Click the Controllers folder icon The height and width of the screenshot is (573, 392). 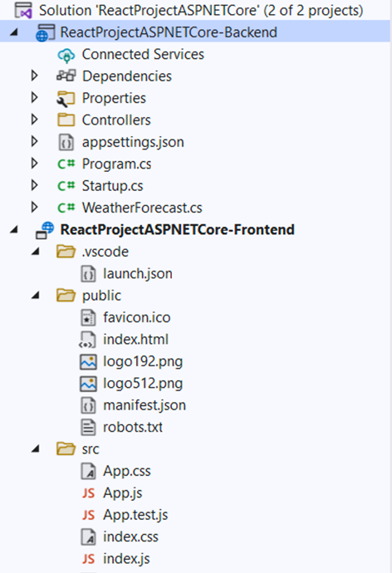point(66,120)
